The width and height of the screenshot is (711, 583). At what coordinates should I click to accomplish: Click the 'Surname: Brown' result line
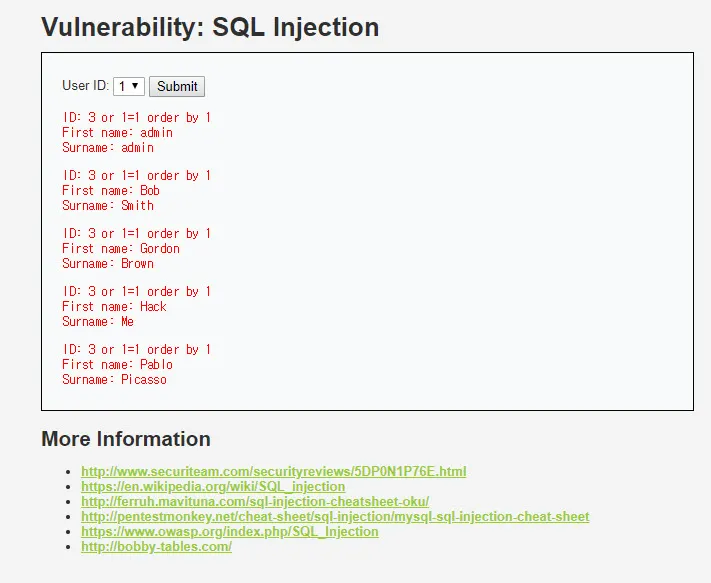pos(108,264)
